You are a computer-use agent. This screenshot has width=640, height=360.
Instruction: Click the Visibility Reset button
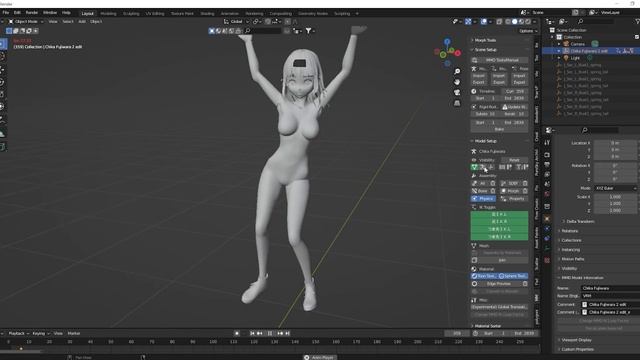tap(514, 160)
